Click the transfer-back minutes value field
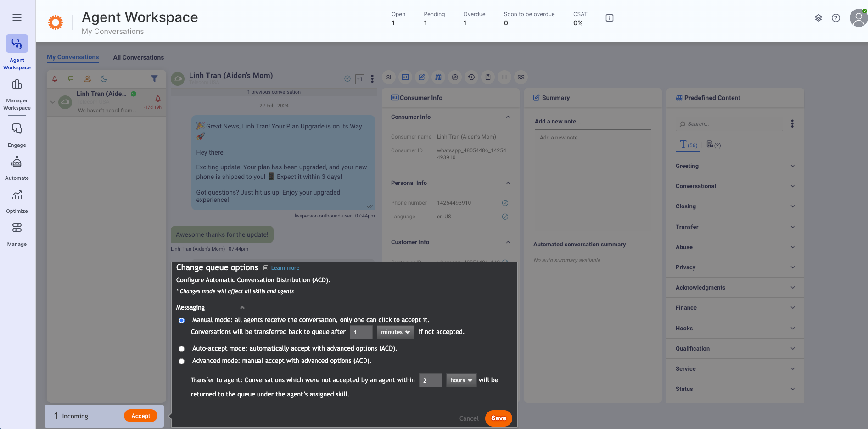 pos(361,332)
